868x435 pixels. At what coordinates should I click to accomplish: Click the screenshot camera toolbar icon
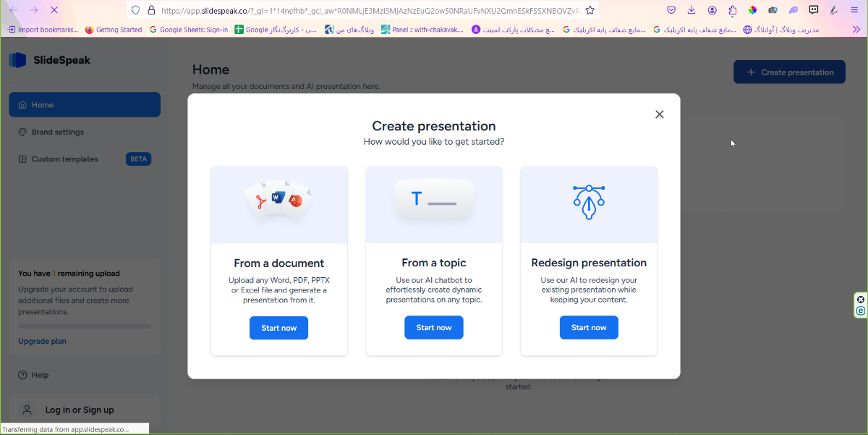tap(773, 10)
